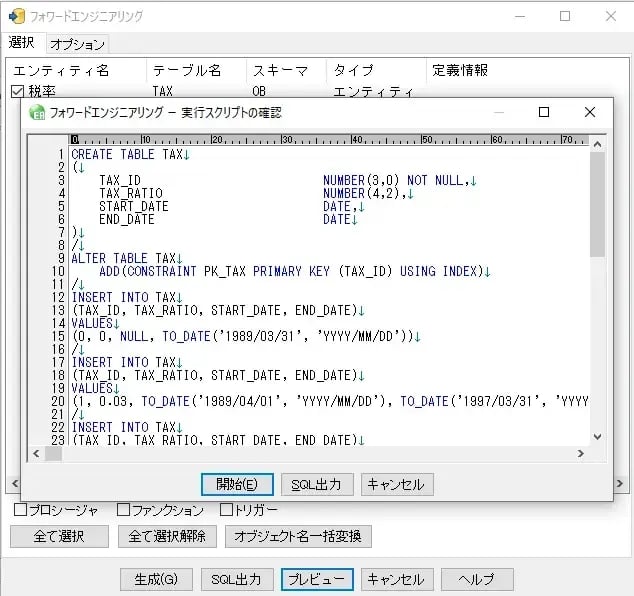Check the トリガー checkbox
The image size is (634, 596).
point(226,510)
